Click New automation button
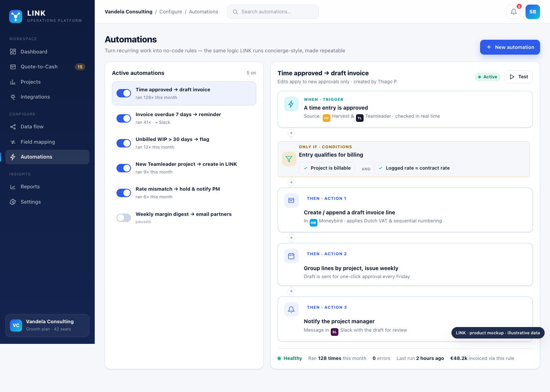Screen dimensions: 550x392 point(510,47)
